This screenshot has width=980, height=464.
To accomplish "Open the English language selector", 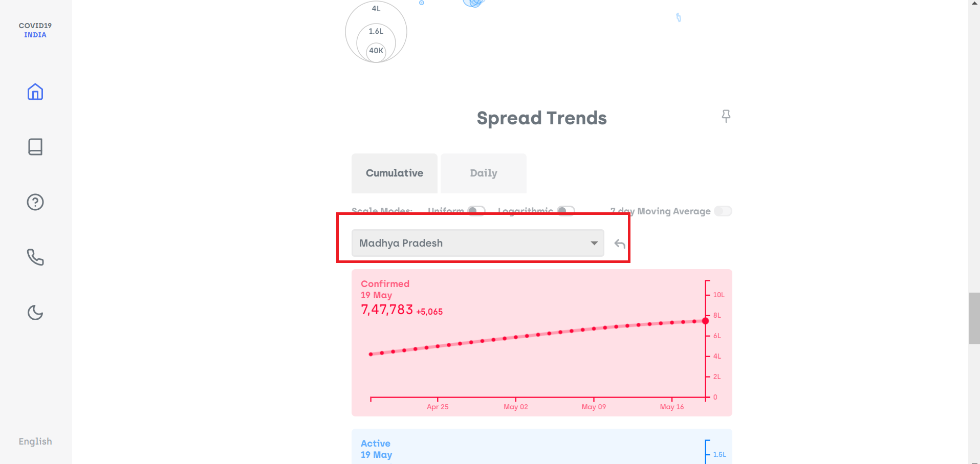I will 35,441.
